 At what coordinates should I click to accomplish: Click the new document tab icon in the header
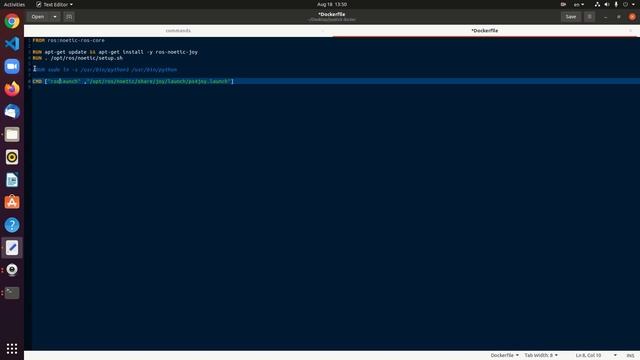pos(69,17)
